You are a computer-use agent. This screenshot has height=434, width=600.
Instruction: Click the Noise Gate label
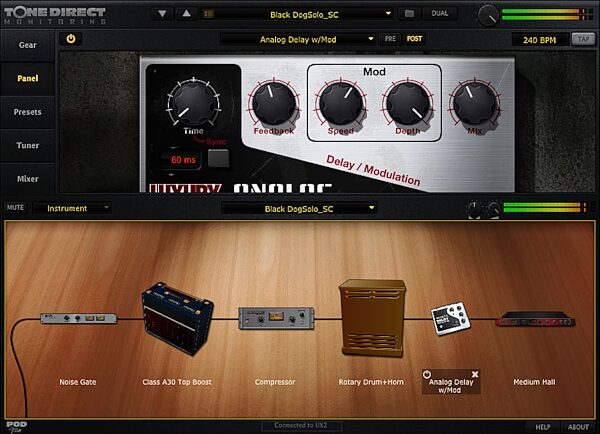tap(78, 382)
